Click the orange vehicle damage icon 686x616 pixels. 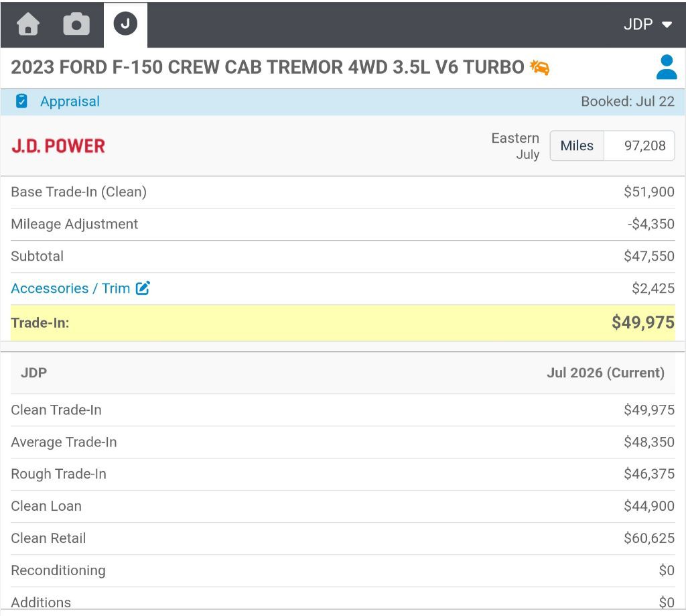[539, 68]
